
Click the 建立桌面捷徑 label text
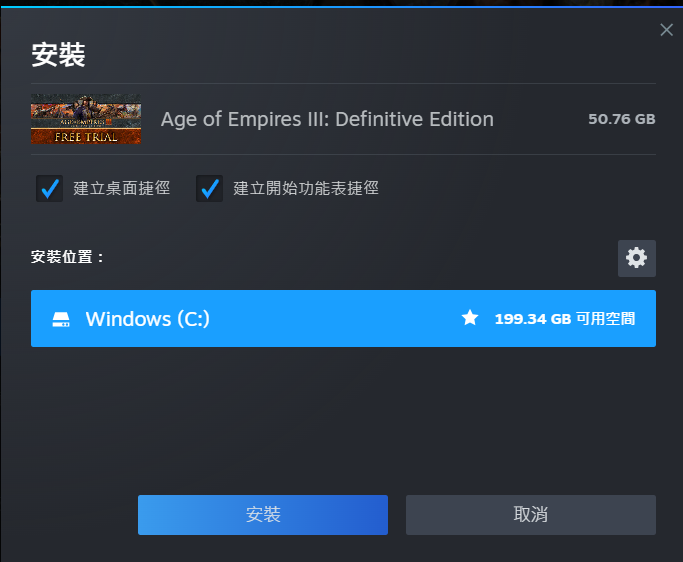121,188
